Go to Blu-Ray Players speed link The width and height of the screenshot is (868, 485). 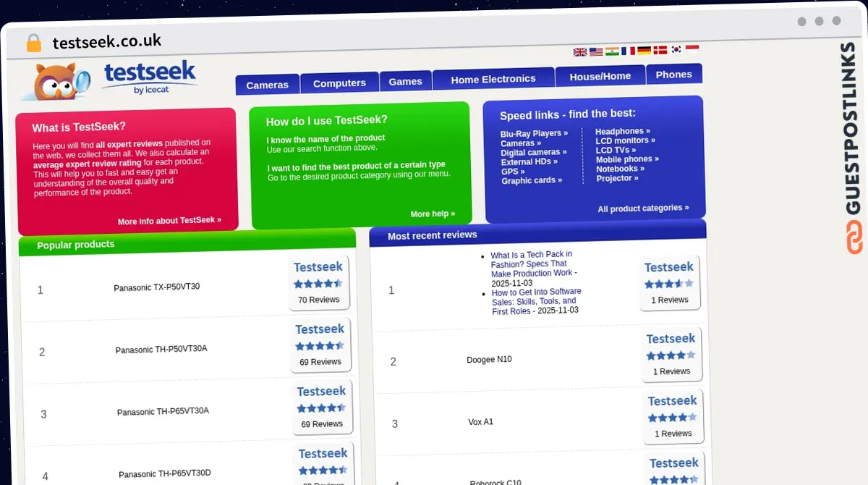(x=534, y=134)
